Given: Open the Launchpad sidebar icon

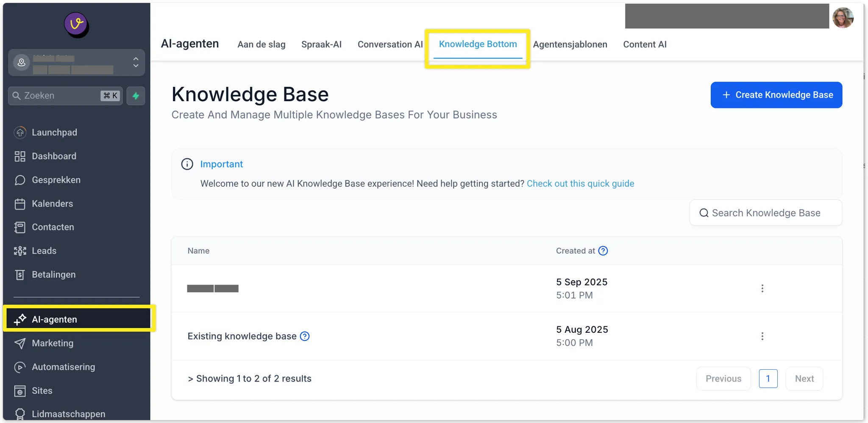Looking at the screenshot, I should click(20, 133).
